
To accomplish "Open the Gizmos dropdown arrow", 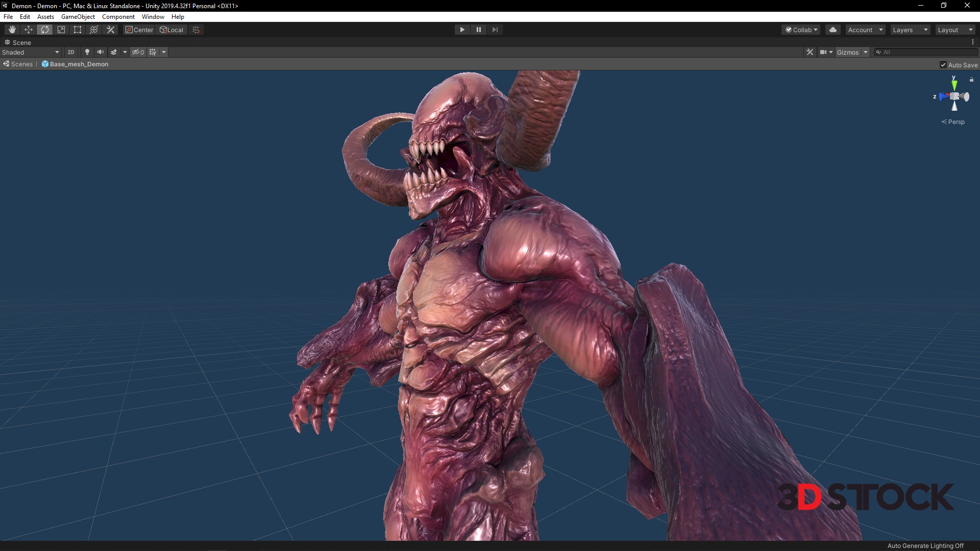I will tap(866, 52).
